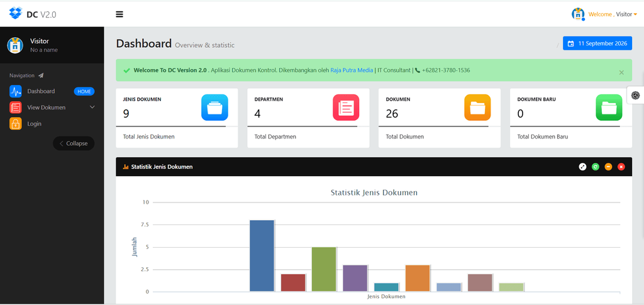Open the Welcome, Visitor dropdown
This screenshot has width=644, height=305.
(613, 14)
